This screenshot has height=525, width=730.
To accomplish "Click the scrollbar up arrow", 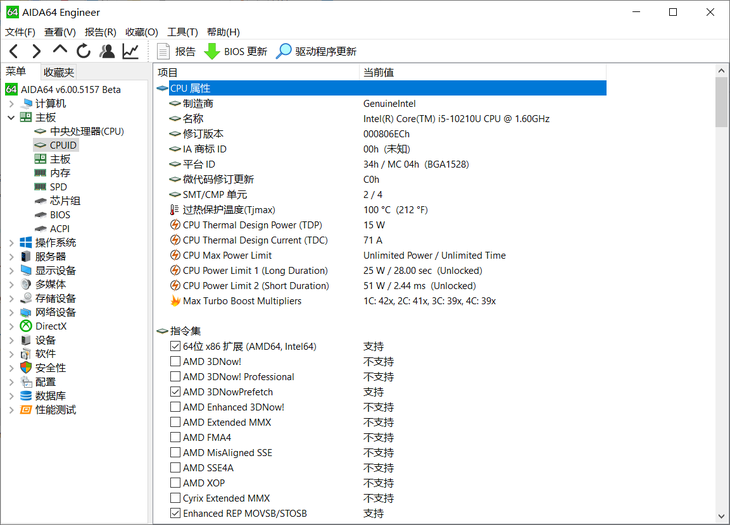I will [x=721, y=71].
